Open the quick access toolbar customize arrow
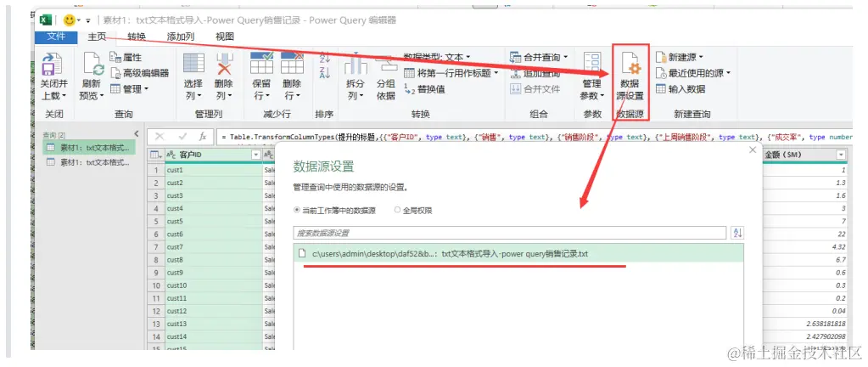The width and height of the screenshot is (868, 367). tap(88, 20)
